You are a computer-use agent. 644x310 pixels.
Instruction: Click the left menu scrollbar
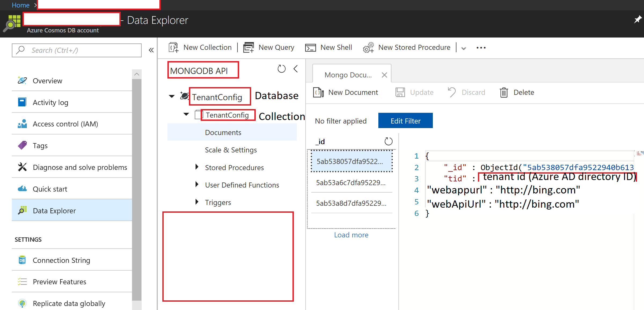pyautogui.click(x=137, y=188)
